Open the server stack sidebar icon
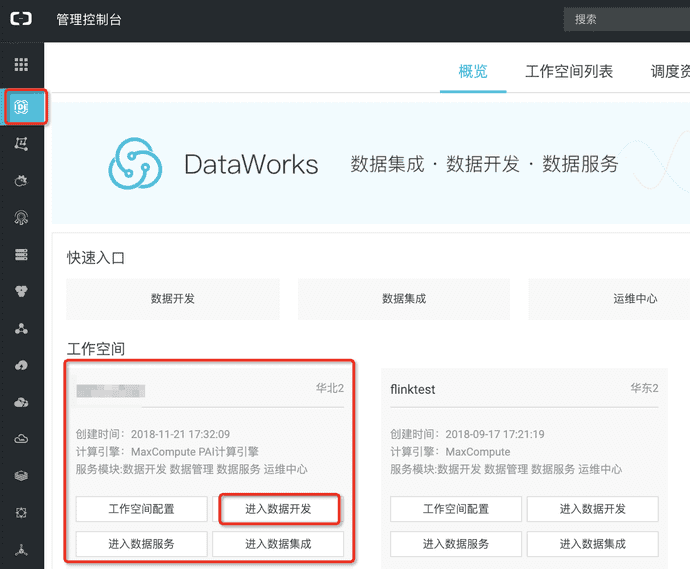 coord(21,254)
